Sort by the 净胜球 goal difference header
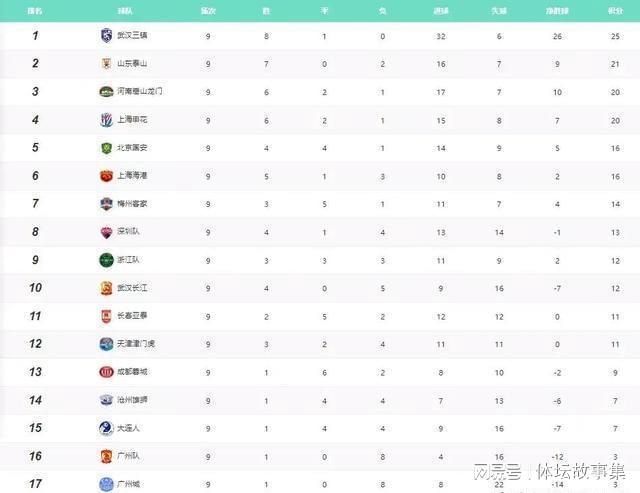Viewport: 640px width, 493px height. pos(557,11)
